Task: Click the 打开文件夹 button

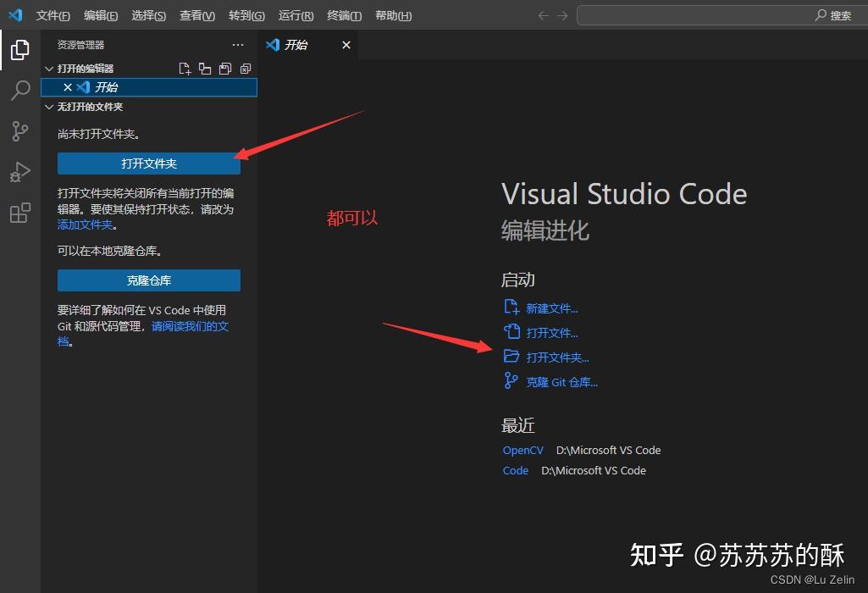Action: [x=149, y=163]
